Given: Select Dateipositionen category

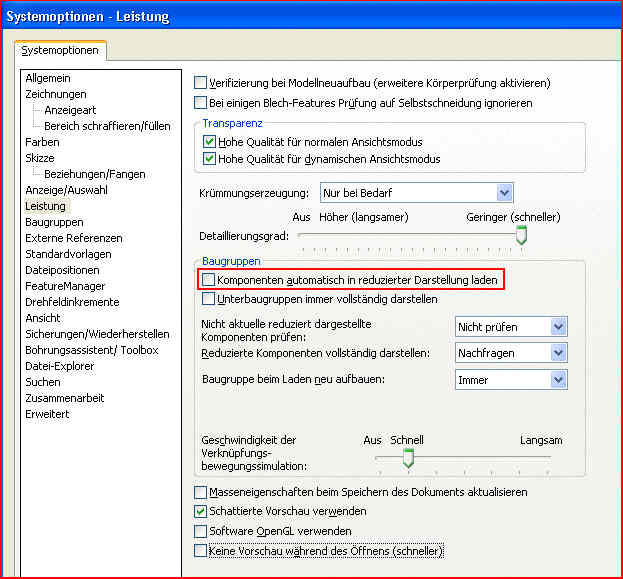Looking at the screenshot, I should [62, 270].
